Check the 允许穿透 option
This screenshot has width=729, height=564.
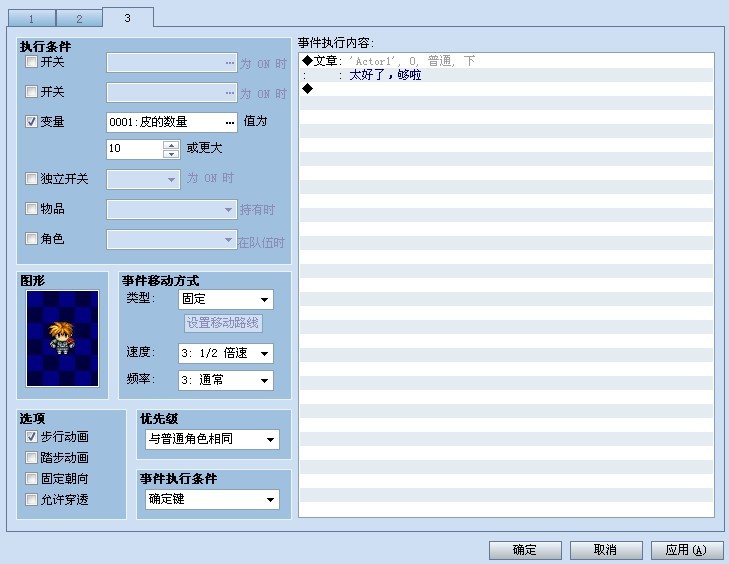[x=31, y=499]
